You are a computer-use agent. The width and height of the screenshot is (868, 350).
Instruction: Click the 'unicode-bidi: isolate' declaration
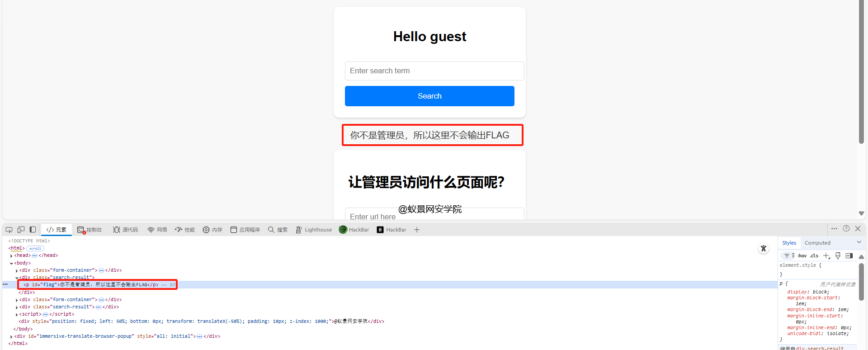(818, 334)
